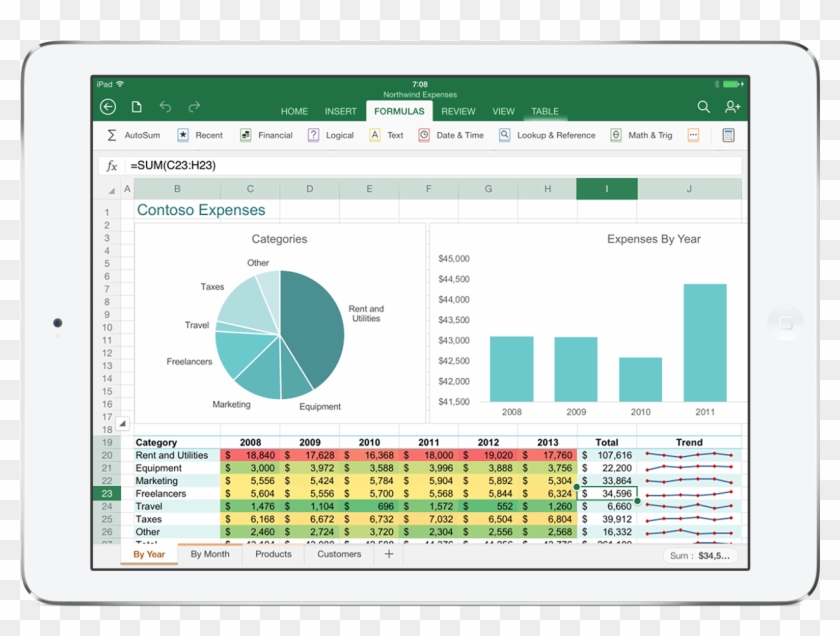
Task: Redo the last action
Action: click(x=194, y=107)
